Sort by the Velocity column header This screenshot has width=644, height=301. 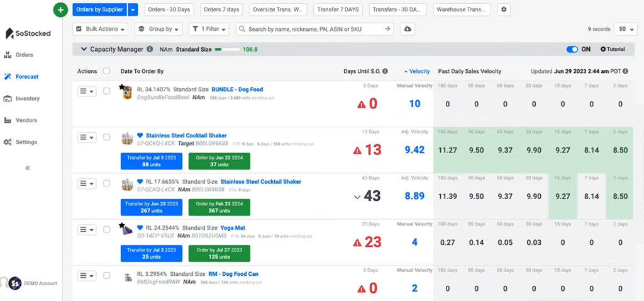point(417,71)
